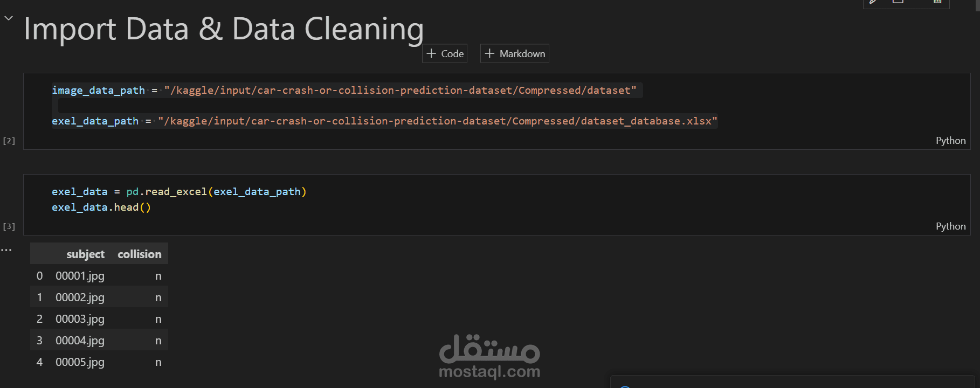Delete cell using the trash icon
The width and height of the screenshot is (980, 388).
point(937,2)
